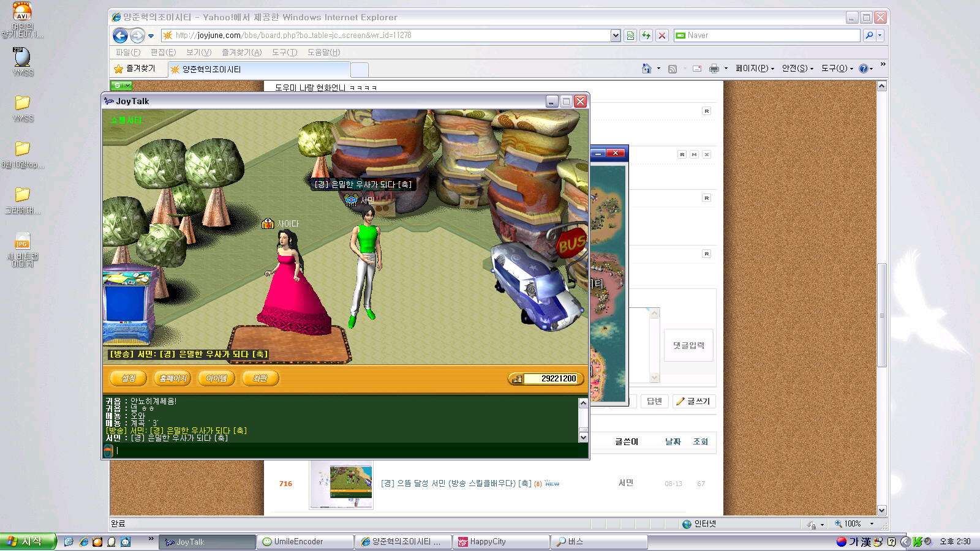Click the IE Refresh button
The image size is (980, 551).
tap(646, 36)
